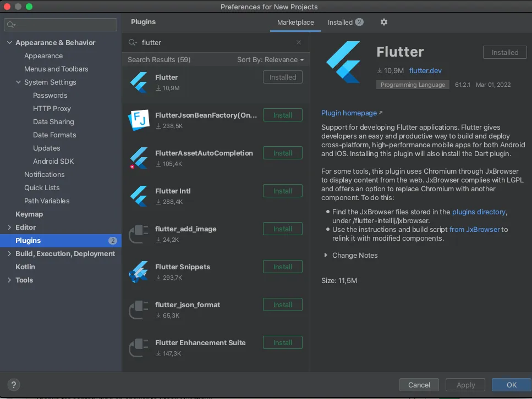
Task: Install FlutterAssetAutoCompletion plugin
Action: pyautogui.click(x=283, y=153)
